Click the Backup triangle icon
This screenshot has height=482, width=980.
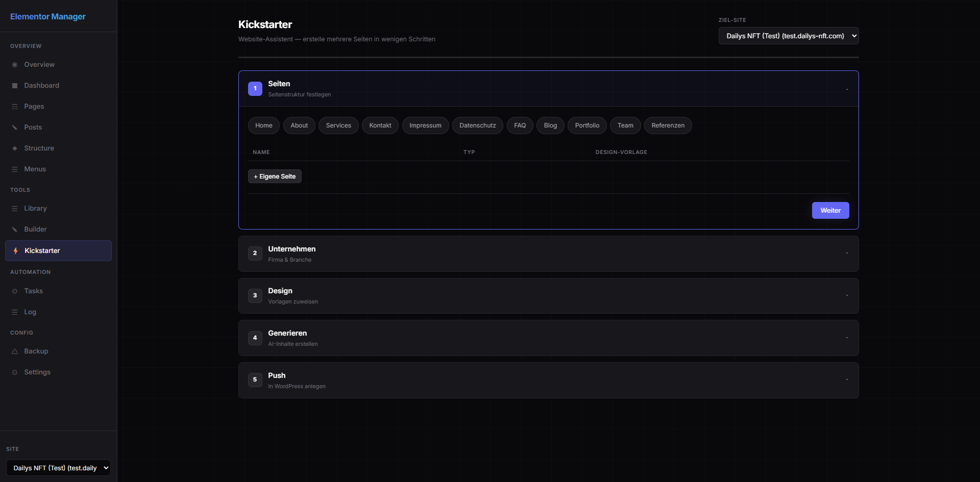[15, 351]
